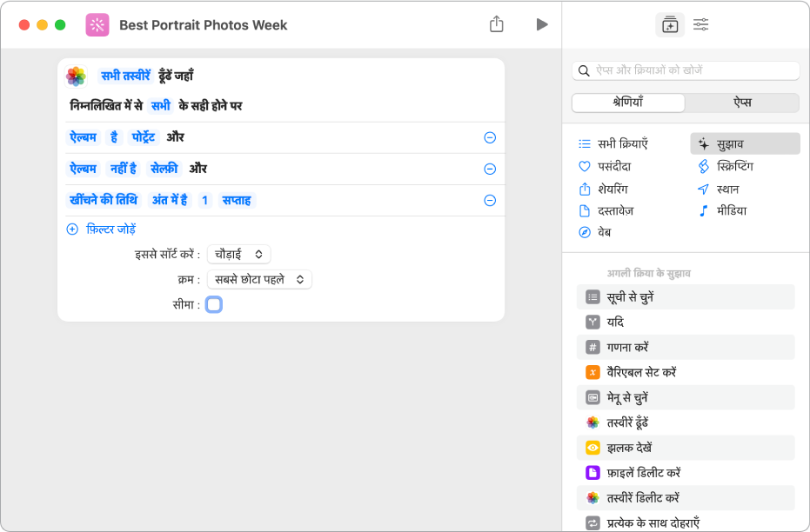The height and width of the screenshot is (532, 810).
Task: Open the action library panel icon
Action: (669, 25)
